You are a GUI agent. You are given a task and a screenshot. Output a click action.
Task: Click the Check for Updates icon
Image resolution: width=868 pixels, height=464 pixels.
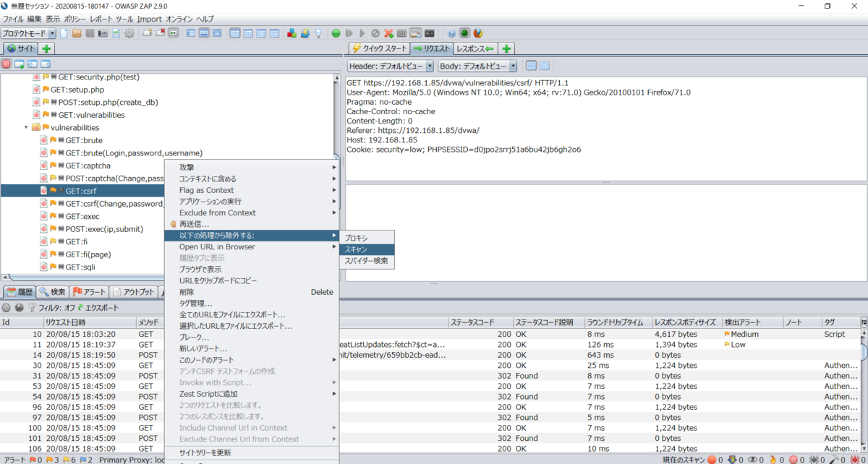click(305, 33)
